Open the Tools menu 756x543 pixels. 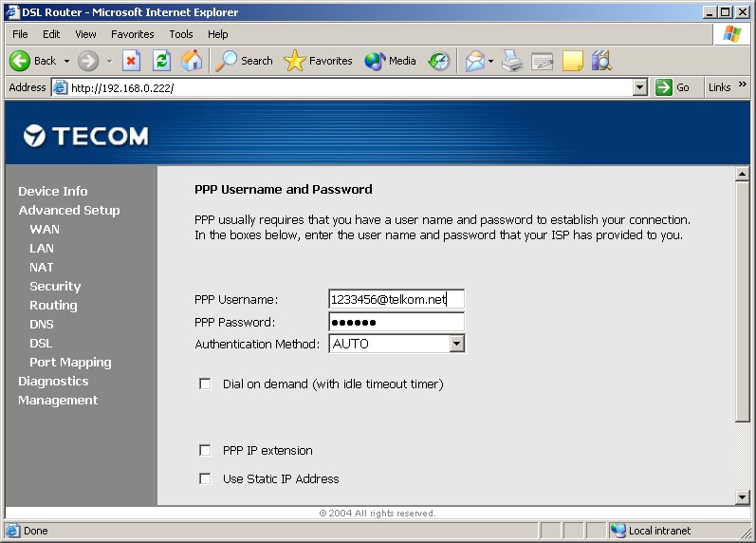point(181,34)
